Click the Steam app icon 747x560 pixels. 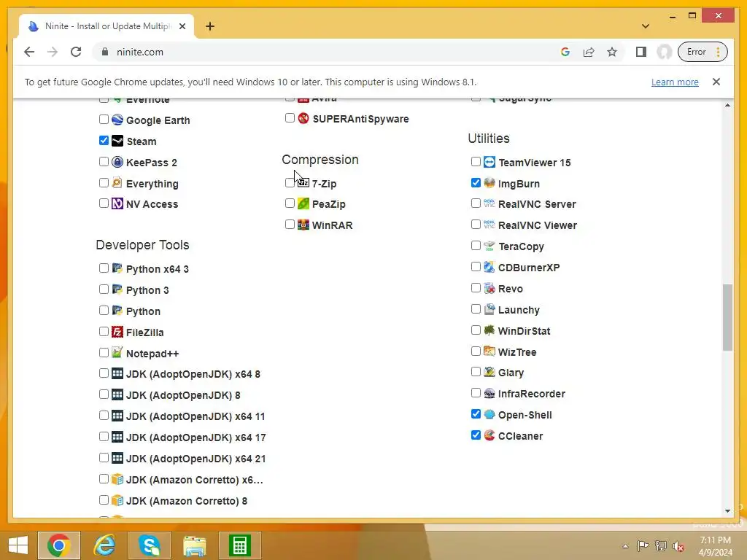point(117,141)
